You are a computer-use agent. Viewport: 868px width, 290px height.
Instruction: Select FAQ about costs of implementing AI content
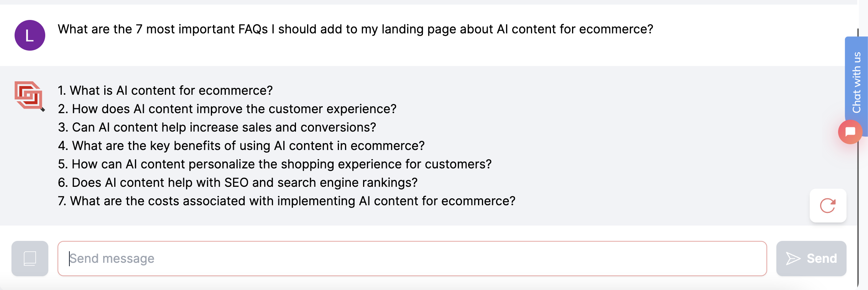pyautogui.click(x=287, y=201)
